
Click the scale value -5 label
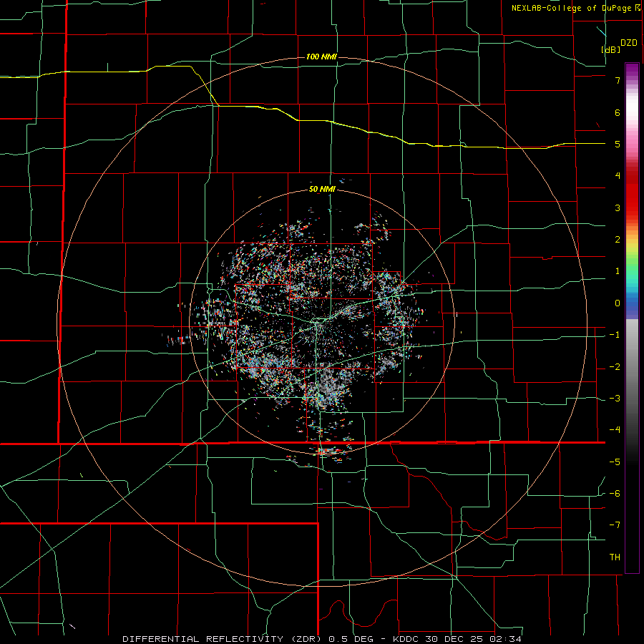click(615, 462)
